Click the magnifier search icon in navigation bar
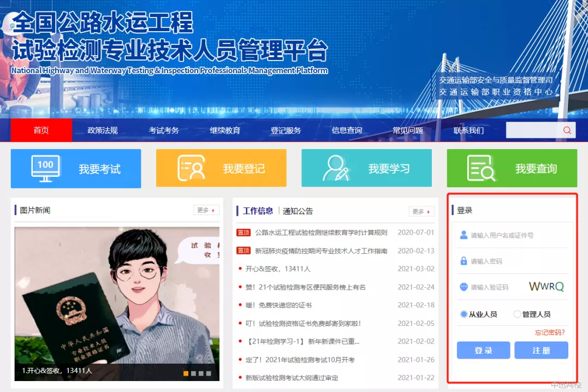Viewport: 588px width, 392px height. [567, 130]
